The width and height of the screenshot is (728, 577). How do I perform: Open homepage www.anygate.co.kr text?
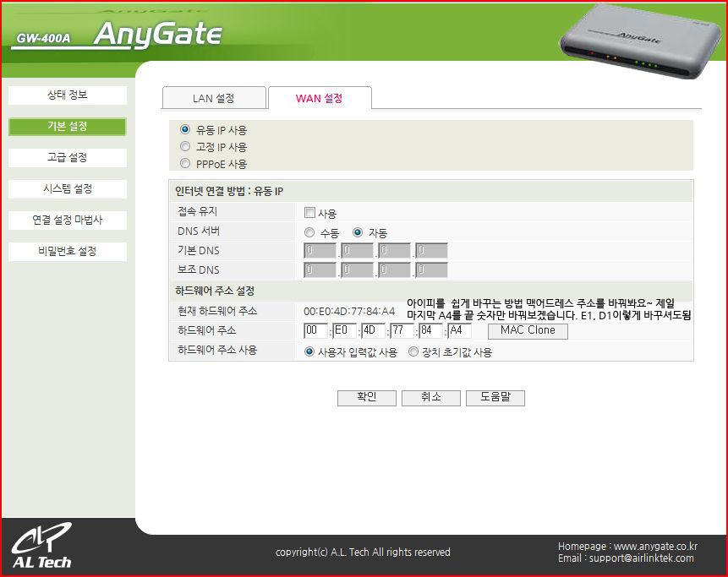(x=655, y=547)
